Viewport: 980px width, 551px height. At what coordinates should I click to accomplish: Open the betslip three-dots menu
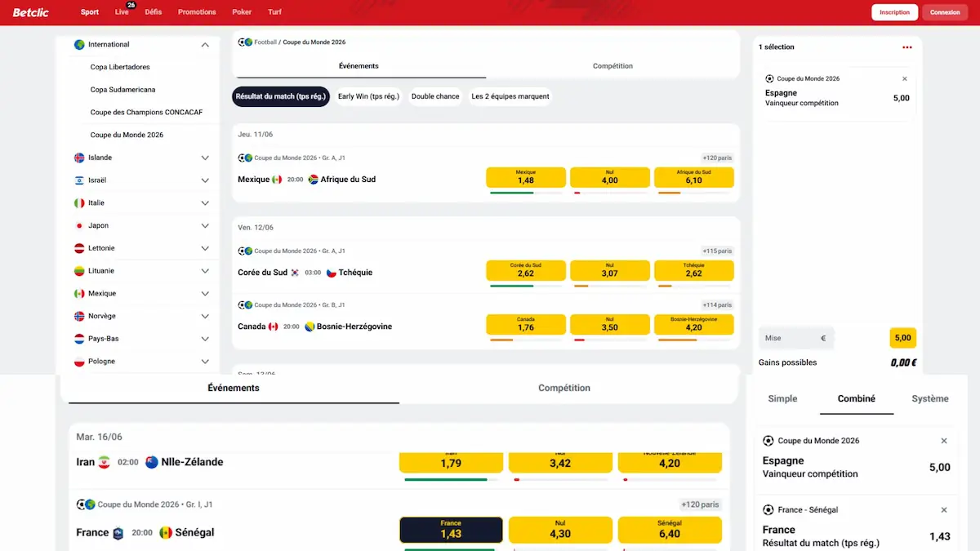tap(906, 47)
